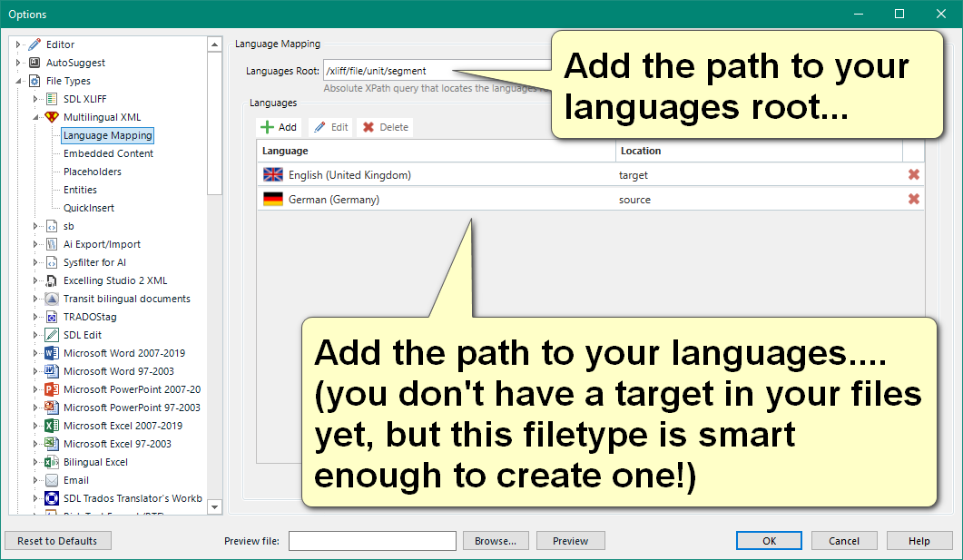Click the Microsoft PowerPoint 97-2003 icon
The width and height of the screenshot is (963, 560).
coord(53,408)
